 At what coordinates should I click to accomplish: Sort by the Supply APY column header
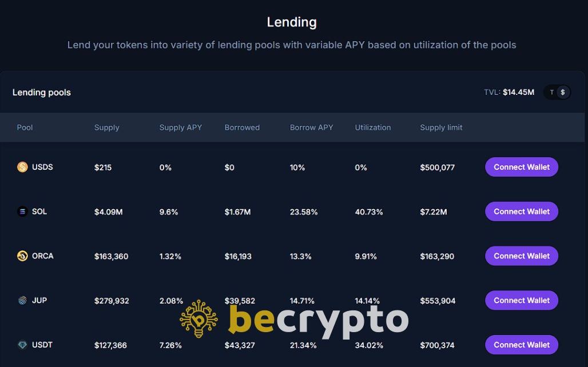pos(181,127)
